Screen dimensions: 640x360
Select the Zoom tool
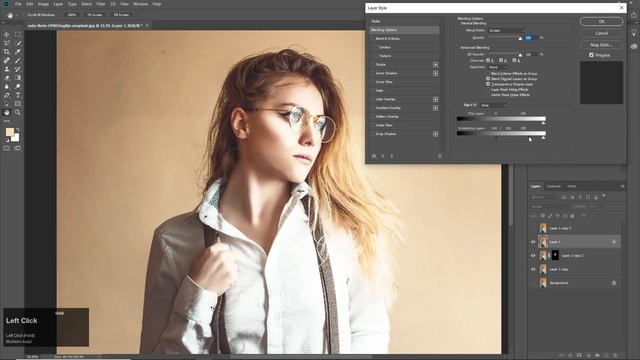[x=18, y=112]
